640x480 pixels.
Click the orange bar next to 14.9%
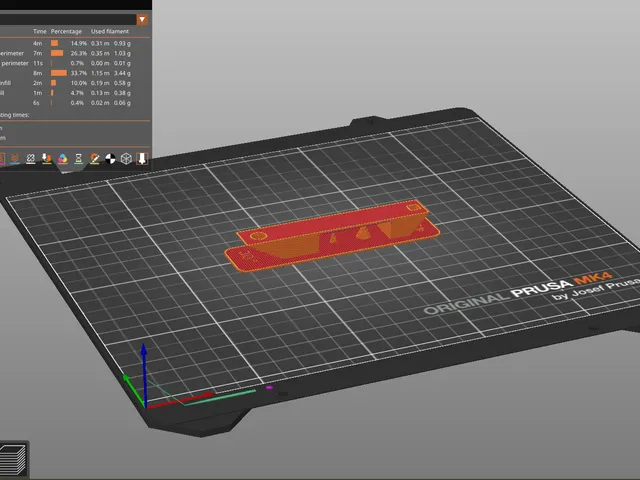tap(54, 43)
